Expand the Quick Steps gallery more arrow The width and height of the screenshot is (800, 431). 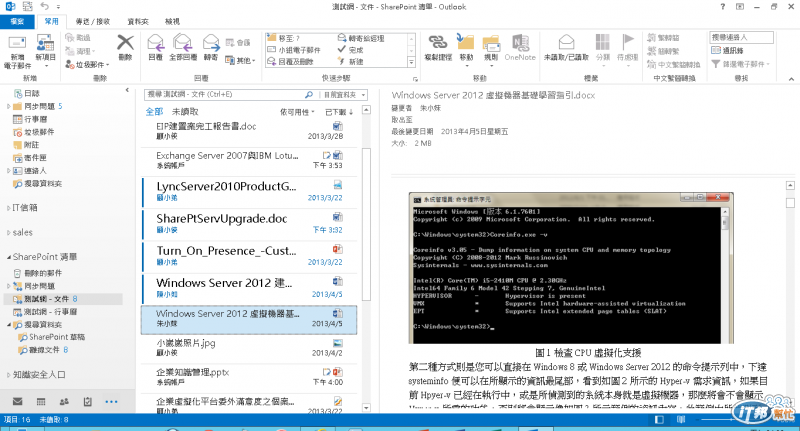pyautogui.click(x=411, y=62)
